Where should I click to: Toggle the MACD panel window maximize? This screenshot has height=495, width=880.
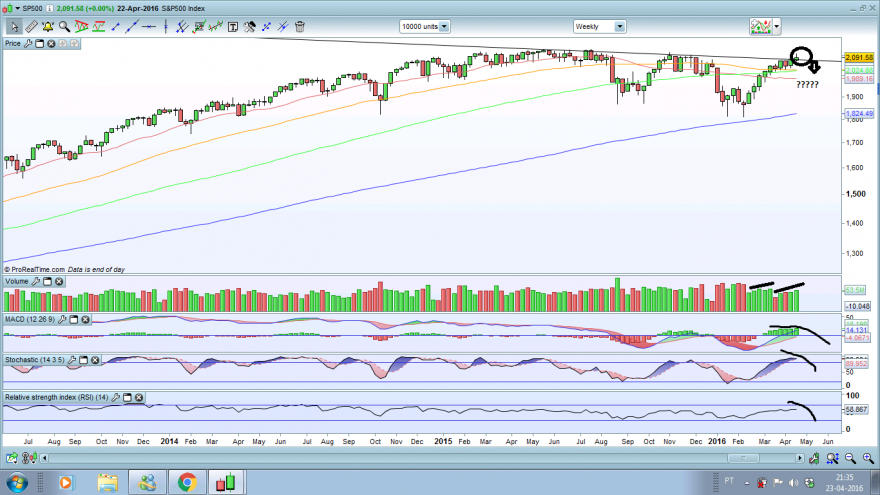74,319
